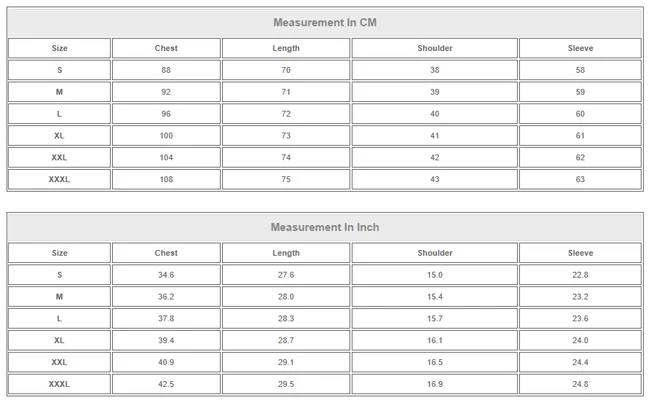The height and width of the screenshot is (400, 651).
Task: Select the shoulder value 41 cell
Action: point(434,136)
